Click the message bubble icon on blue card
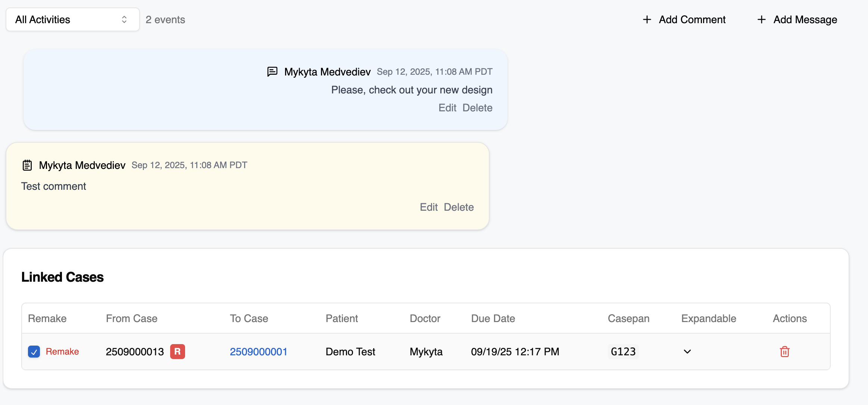The height and width of the screenshot is (405, 868). pyautogui.click(x=272, y=71)
